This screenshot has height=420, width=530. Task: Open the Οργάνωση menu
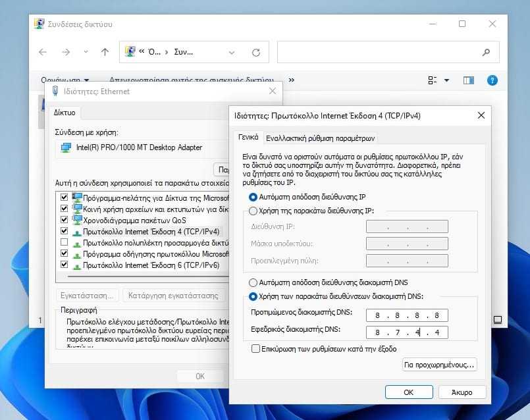tap(65, 80)
